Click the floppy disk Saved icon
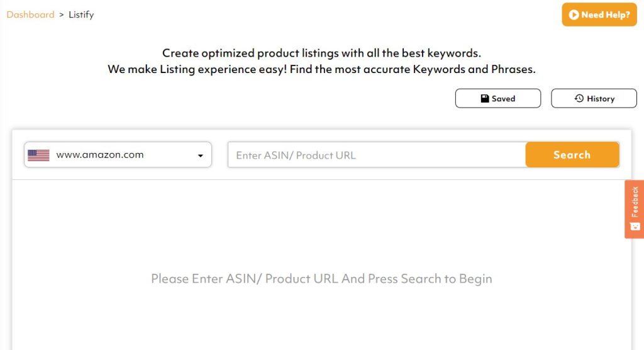 tap(485, 99)
